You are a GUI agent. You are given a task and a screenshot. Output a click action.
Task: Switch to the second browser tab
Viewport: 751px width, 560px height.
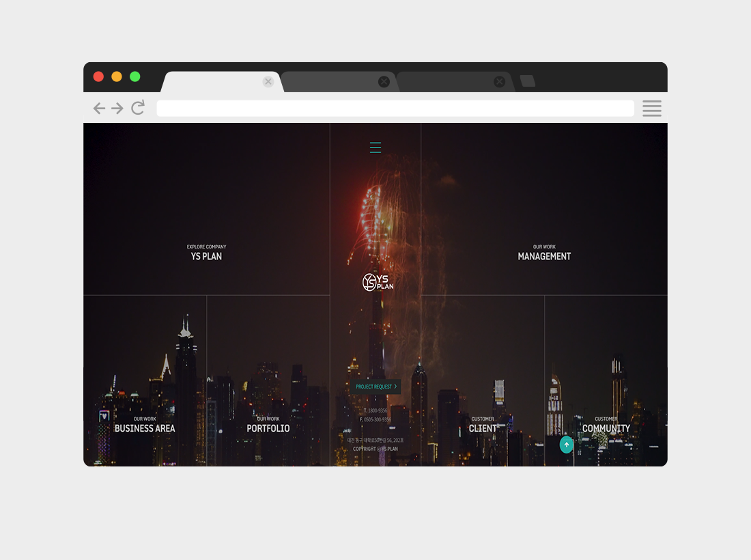pos(331,81)
